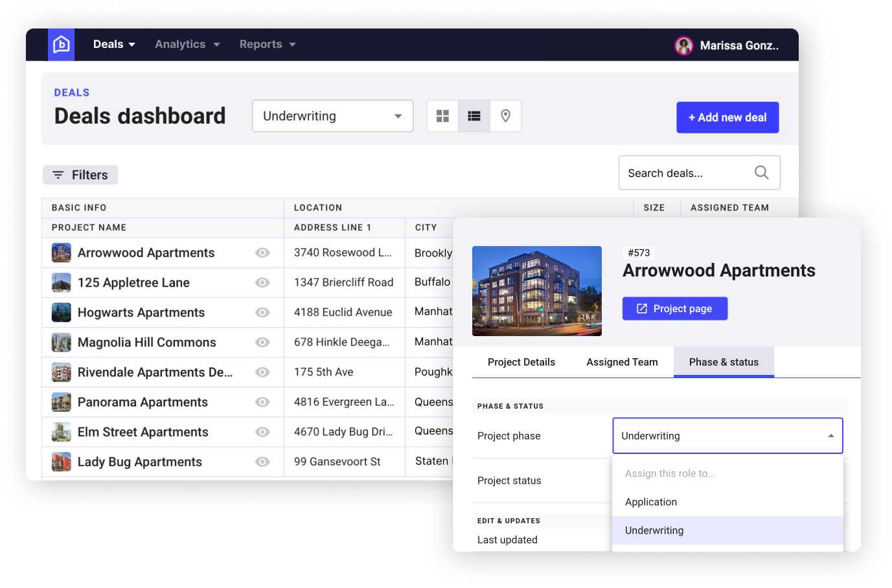Image resolution: width=892 pixels, height=588 pixels.
Task: Toggle visibility for Arrowwood Apartments
Action: click(262, 253)
